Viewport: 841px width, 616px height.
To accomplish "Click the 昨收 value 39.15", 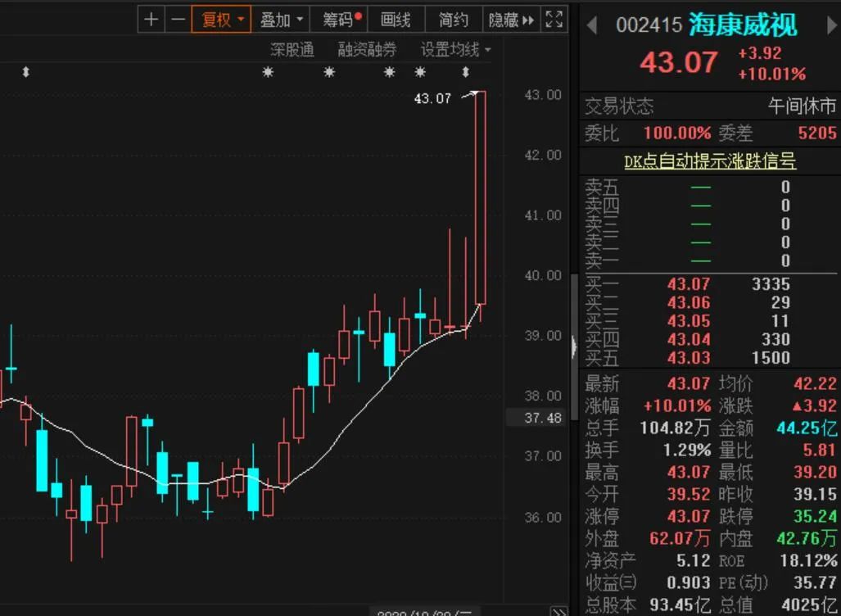I will [x=816, y=494].
